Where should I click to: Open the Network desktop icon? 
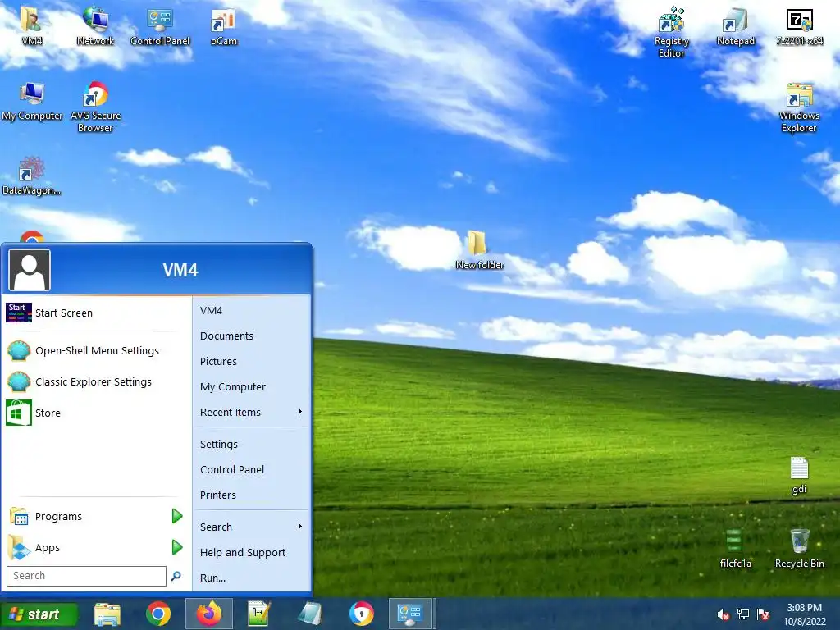point(95,25)
